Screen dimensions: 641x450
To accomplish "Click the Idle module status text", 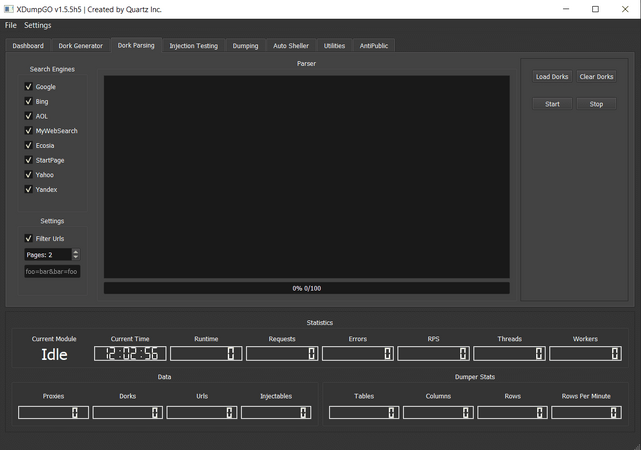I will pos(54,354).
